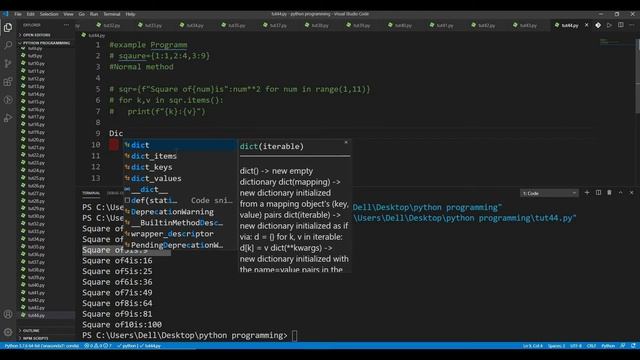Select the dict_keys suggestion
The width and height of the screenshot is (640, 360).
click(x=180, y=167)
